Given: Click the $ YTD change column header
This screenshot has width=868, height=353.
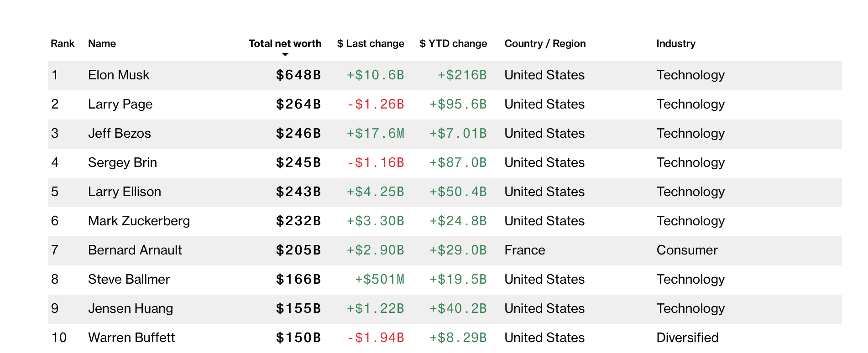Looking at the screenshot, I should coord(453,44).
